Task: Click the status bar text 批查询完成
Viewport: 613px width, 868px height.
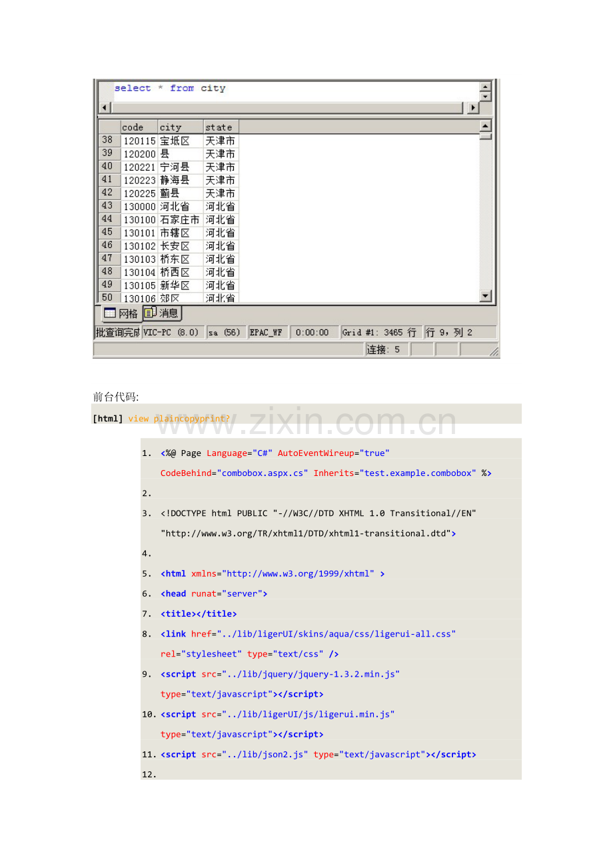Action: pyautogui.click(x=117, y=332)
